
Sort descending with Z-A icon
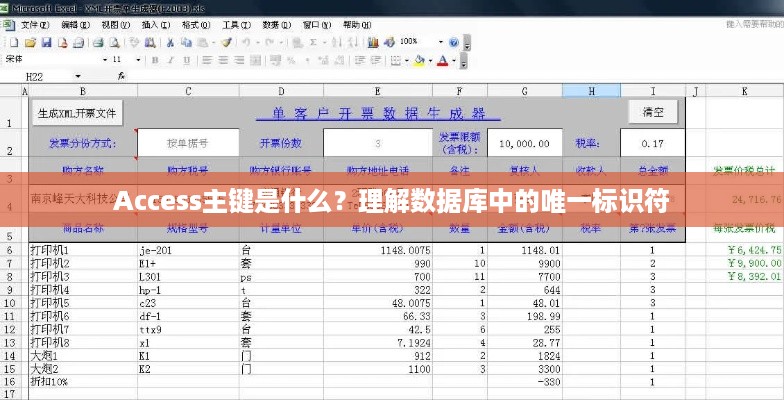tap(353, 43)
